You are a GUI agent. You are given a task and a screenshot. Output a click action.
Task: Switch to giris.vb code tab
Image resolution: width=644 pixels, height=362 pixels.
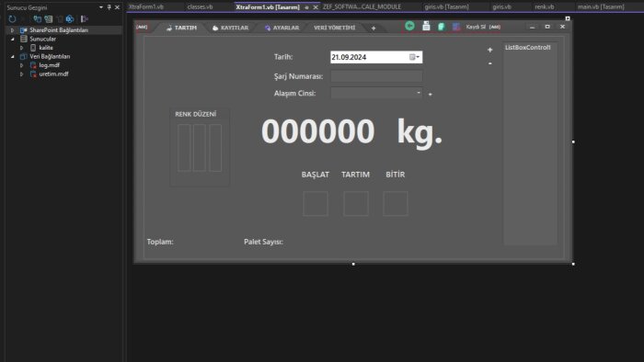502,7
